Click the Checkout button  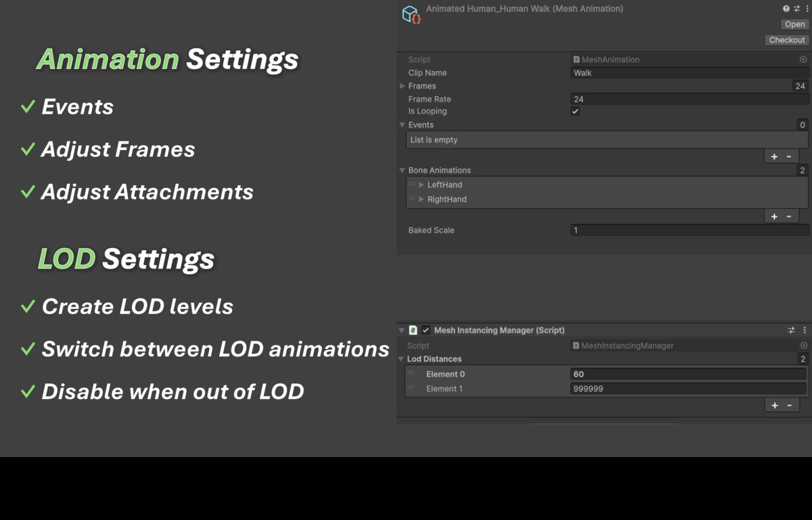[x=786, y=39]
